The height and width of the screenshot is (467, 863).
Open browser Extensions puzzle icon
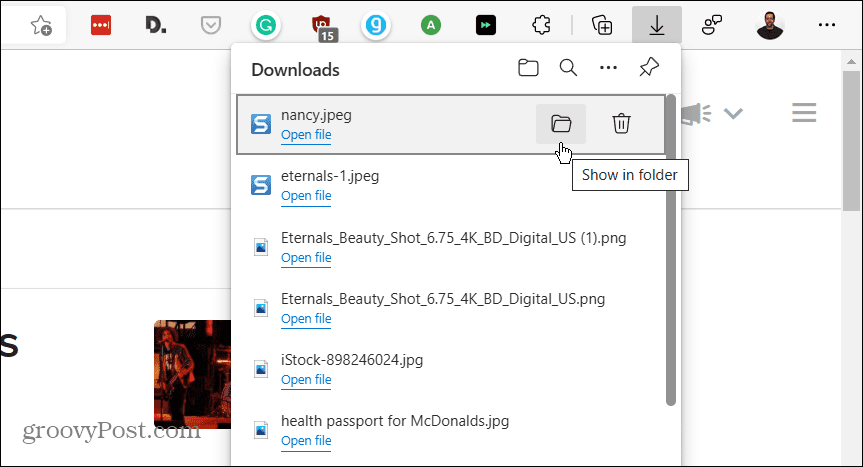(x=541, y=26)
